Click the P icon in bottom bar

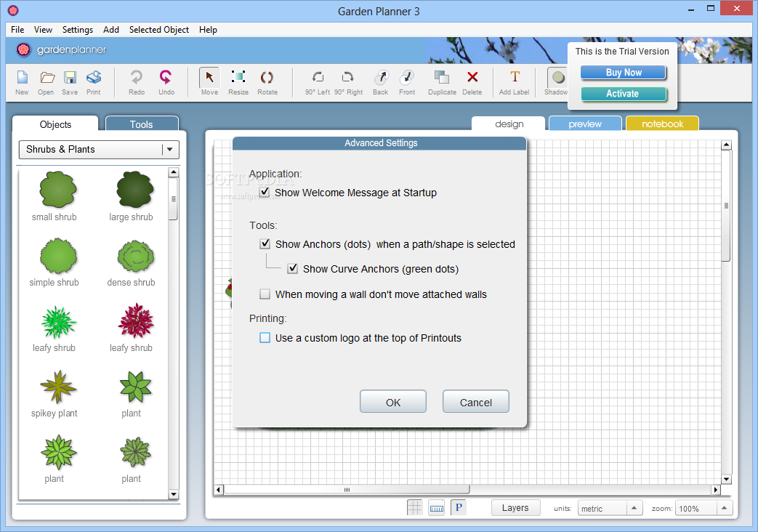click(x=459, y=507)
